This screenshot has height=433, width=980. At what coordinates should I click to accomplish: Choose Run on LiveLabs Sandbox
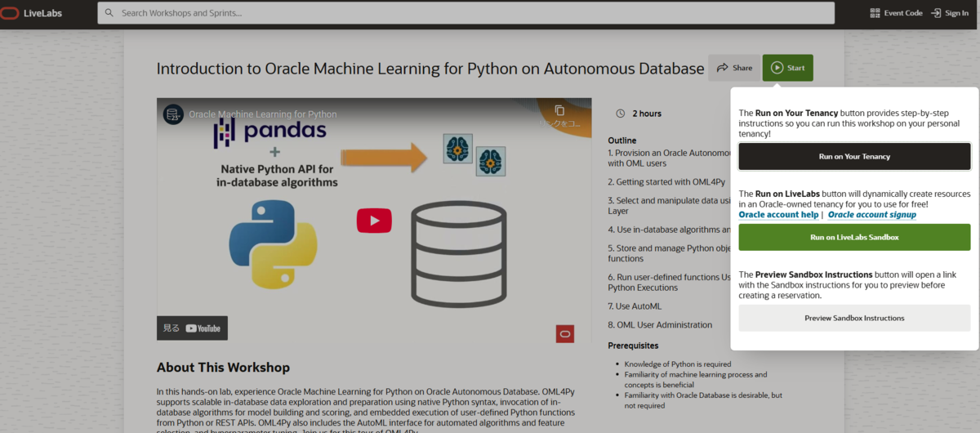pos(854,237)
